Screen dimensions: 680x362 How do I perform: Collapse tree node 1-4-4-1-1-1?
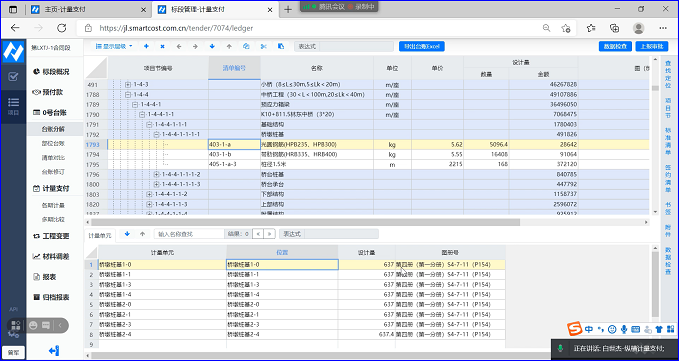(149, 124)
